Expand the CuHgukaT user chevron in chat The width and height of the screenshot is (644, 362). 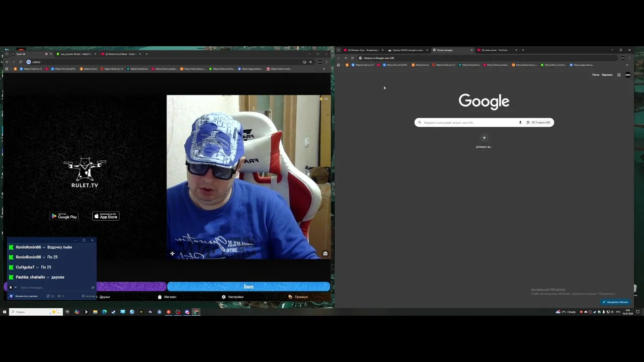(38, 267)
